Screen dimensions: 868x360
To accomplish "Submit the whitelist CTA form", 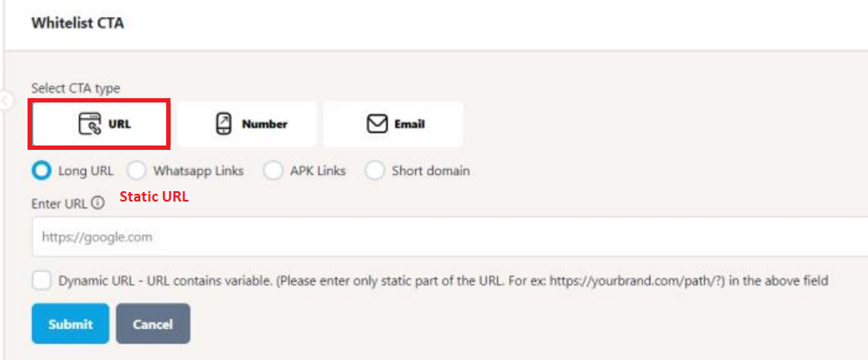I will click(x=71, y=324).
